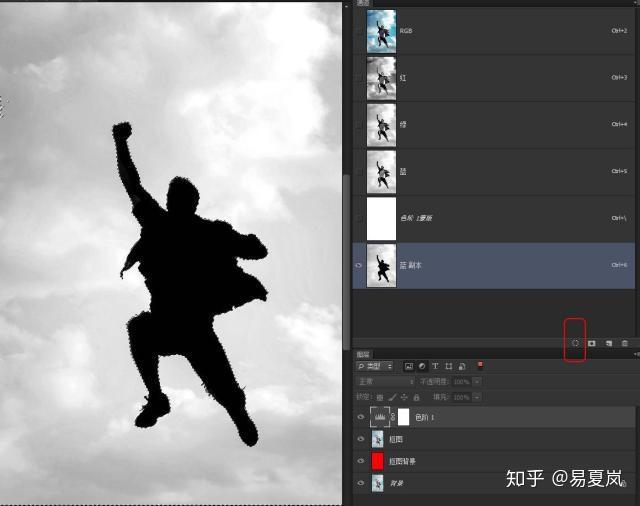
Task: Click the 'RGB' channel name
Action: (x=406, y=31)
